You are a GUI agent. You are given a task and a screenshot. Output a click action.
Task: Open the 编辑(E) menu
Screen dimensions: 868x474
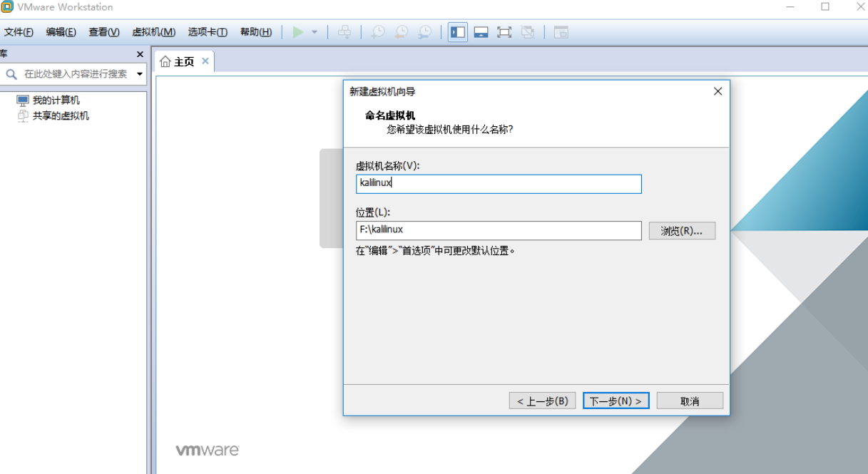click(x=61, y=32)
